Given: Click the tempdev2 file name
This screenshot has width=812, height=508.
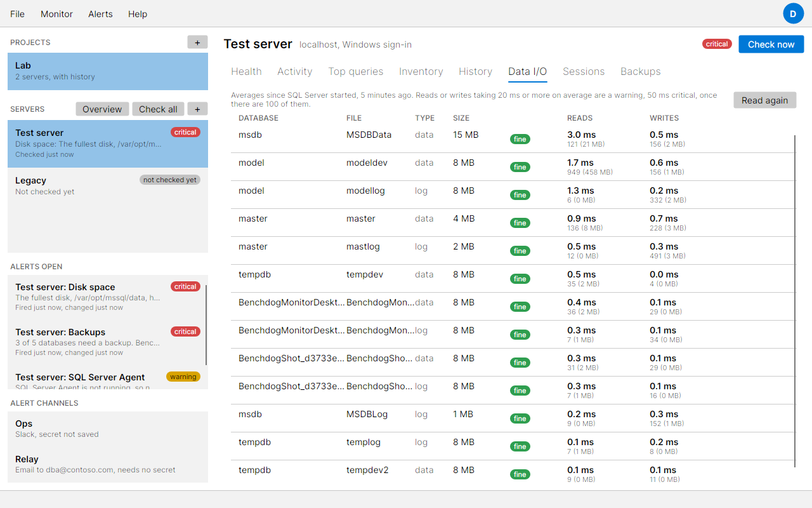Looking at the screenshot, I should [x=367, y=470].
